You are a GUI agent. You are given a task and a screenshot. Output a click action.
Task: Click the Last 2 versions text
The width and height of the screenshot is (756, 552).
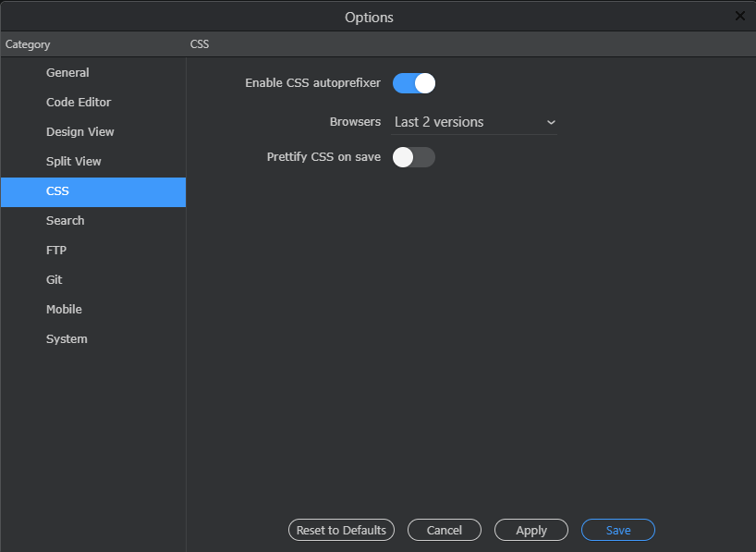coord(439,122)
